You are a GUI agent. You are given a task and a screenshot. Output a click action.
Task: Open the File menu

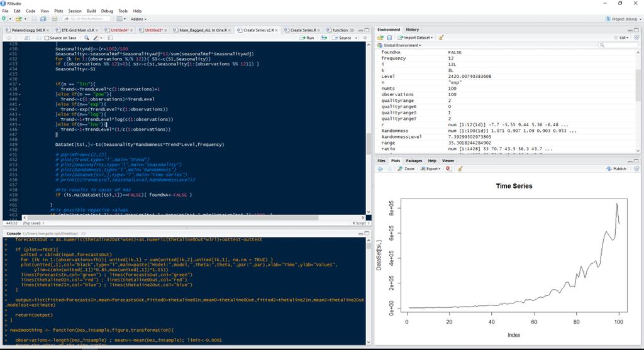5,11
